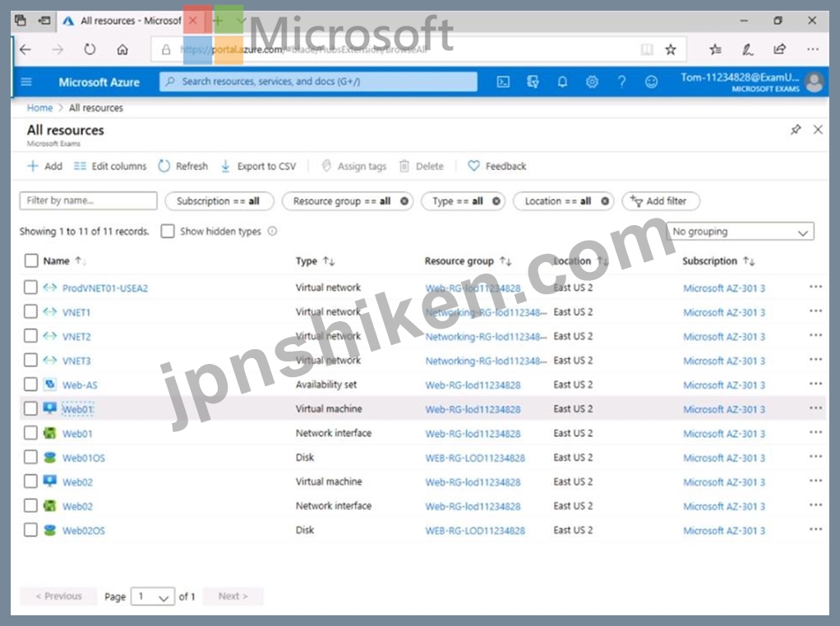Check the VNET1 row checkbox

click(x=30, y=311)
